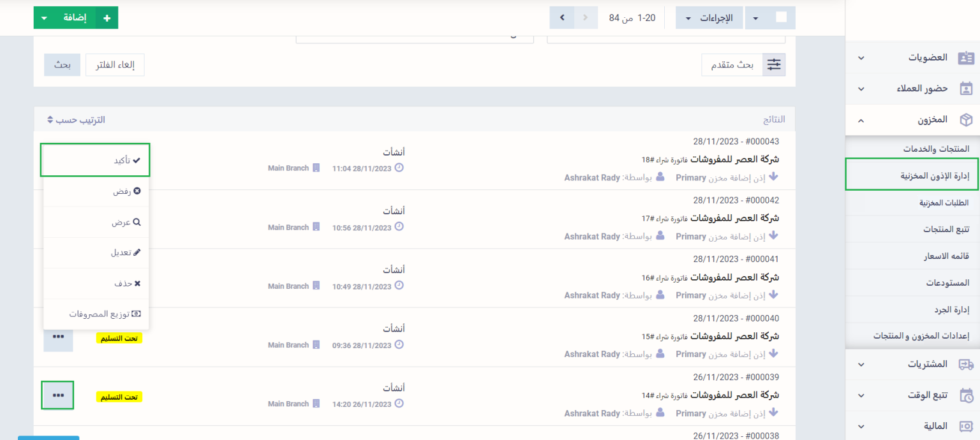Click the plus icon on Add button
The height and width of the screenshot is (440, 980).
point(107,18)
